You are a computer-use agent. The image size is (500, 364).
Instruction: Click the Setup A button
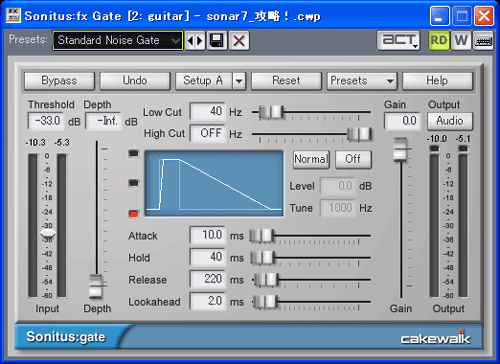pyautogui.click(x=204, y=81)
